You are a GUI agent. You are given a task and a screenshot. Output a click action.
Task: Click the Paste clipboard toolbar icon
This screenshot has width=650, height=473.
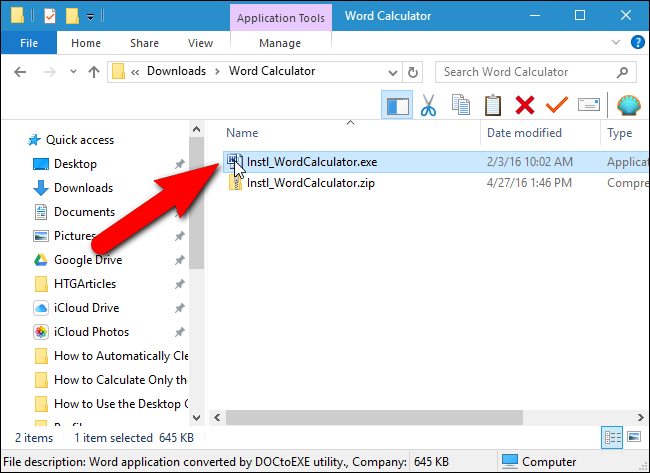(x=492, y=105)
